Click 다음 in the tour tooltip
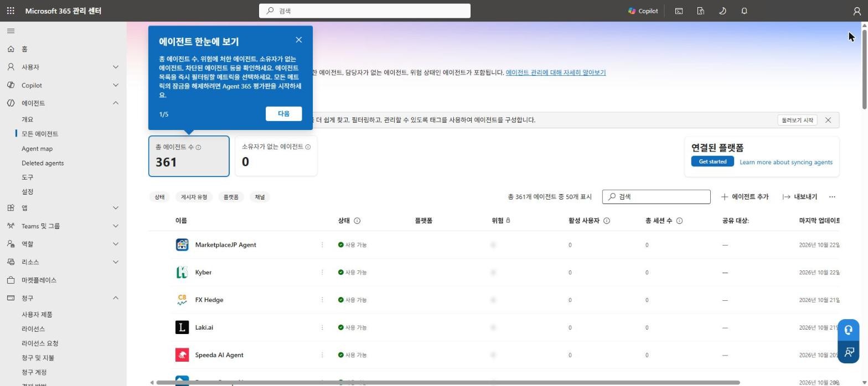This screenshot has width=868, height=386. (x=283, y=113)
